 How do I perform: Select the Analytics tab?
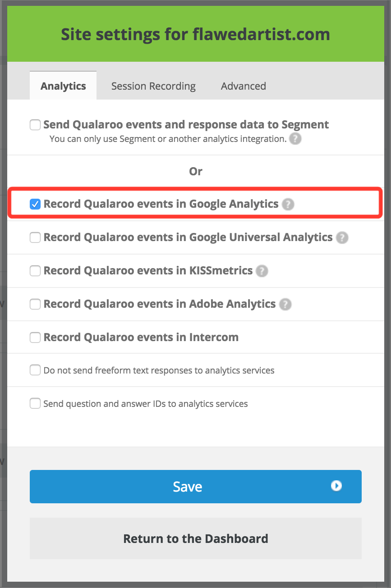(x=63, y=86)
